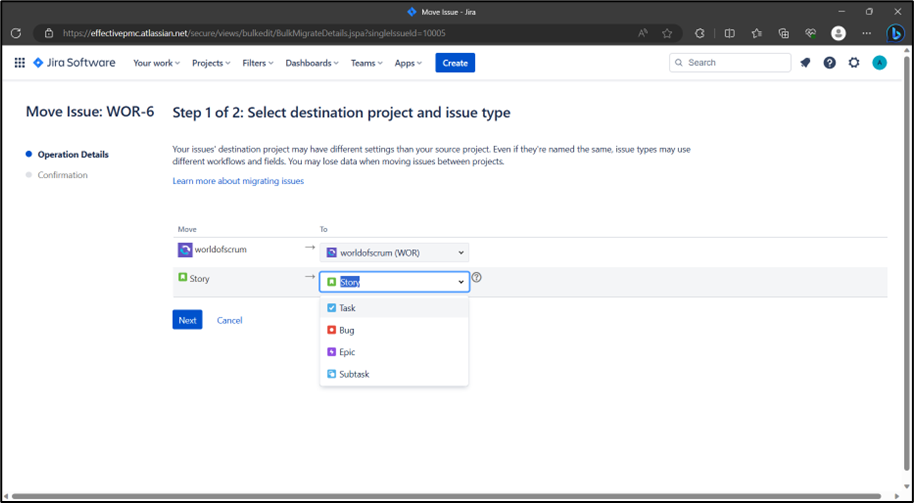Click the Create button

tap(455, 63)
